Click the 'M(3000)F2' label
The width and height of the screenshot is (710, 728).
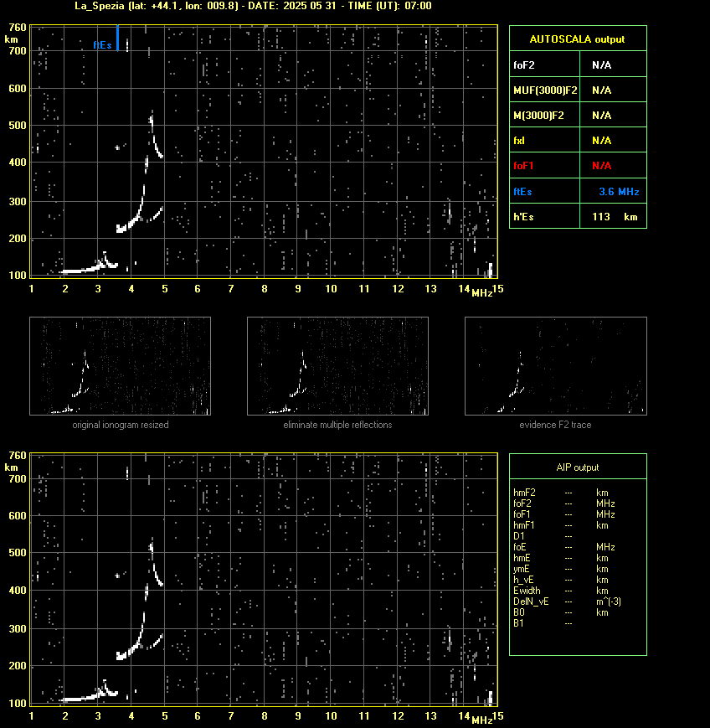(x=538, y=115)
